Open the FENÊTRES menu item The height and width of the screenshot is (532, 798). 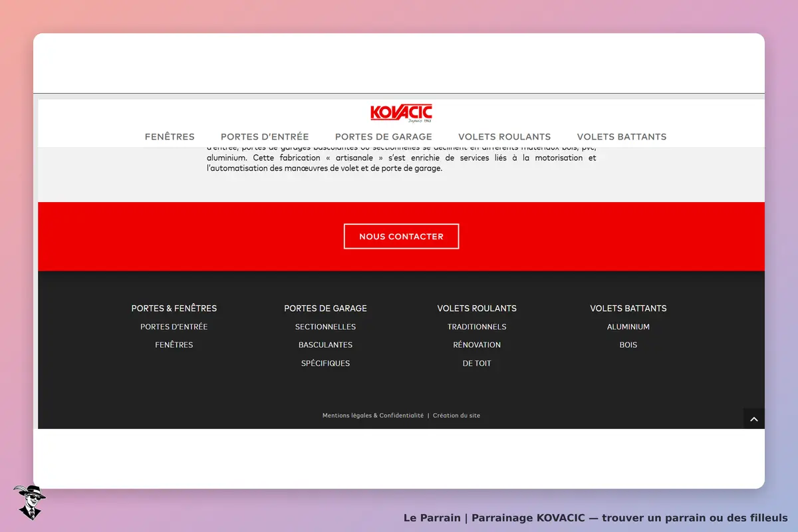170,137
